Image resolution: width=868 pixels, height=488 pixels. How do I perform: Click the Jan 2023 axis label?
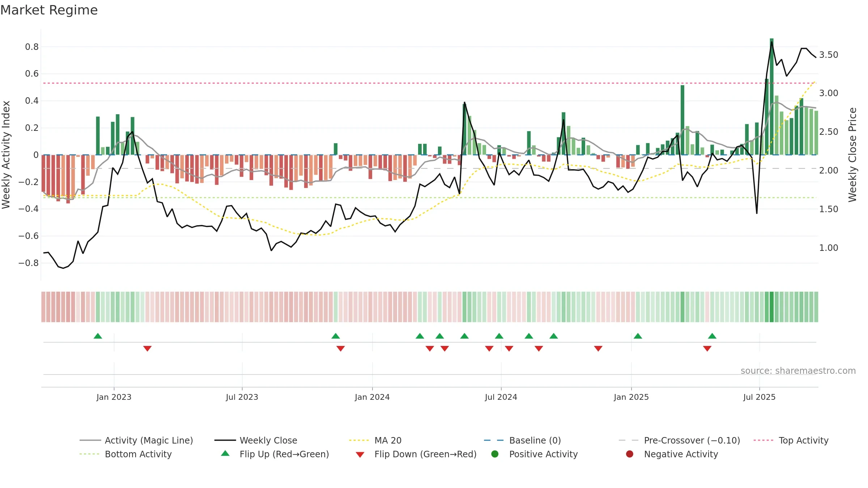(x=114, y=397)
